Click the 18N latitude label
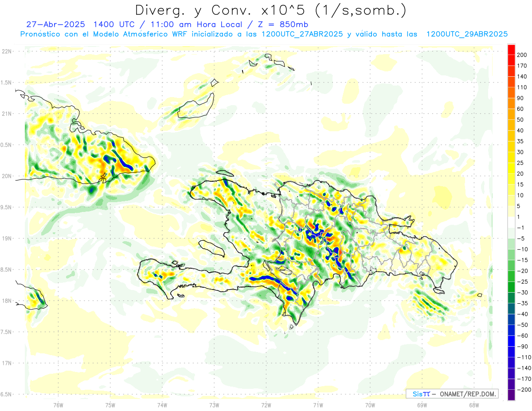The width and height of the screenshot is (532, 411). 7,301
